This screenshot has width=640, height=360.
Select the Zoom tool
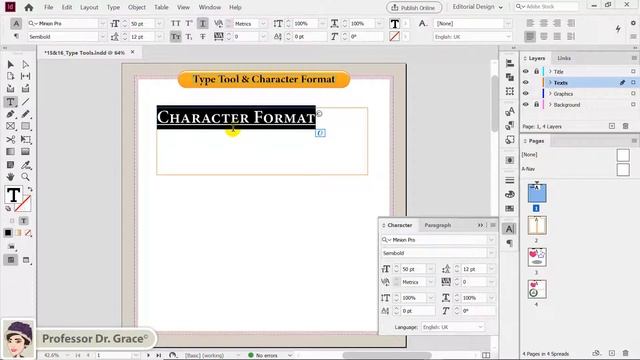coord(25,177)
